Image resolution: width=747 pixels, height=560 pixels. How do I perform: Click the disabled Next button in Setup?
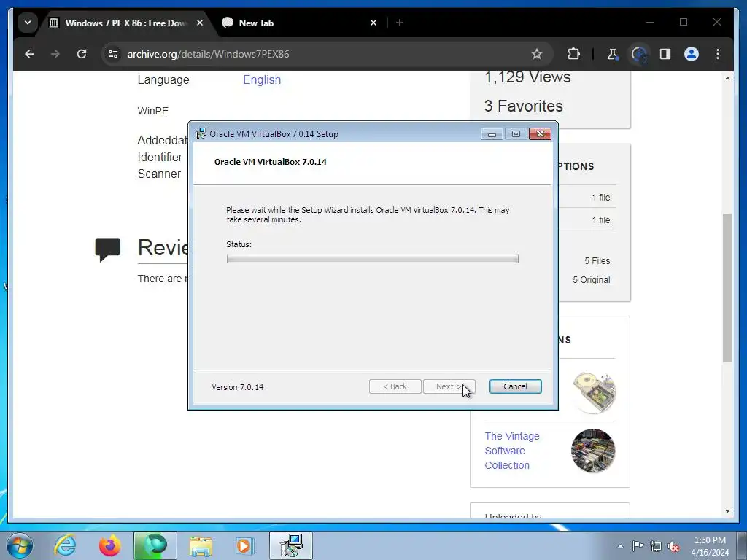[x=449, y=386]
